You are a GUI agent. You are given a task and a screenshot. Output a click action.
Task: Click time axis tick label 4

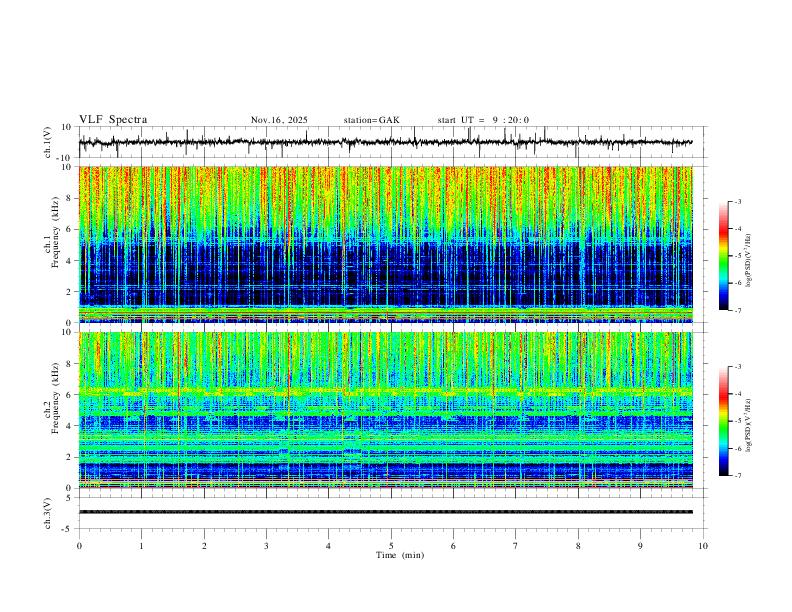click(x=328, y=546)
